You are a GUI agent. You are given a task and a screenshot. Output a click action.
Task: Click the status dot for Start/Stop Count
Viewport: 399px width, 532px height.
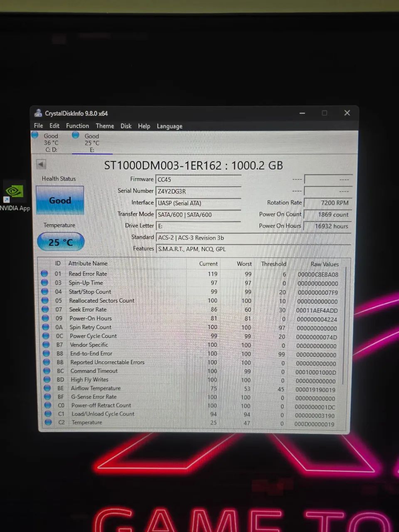[x=45, y=291]
